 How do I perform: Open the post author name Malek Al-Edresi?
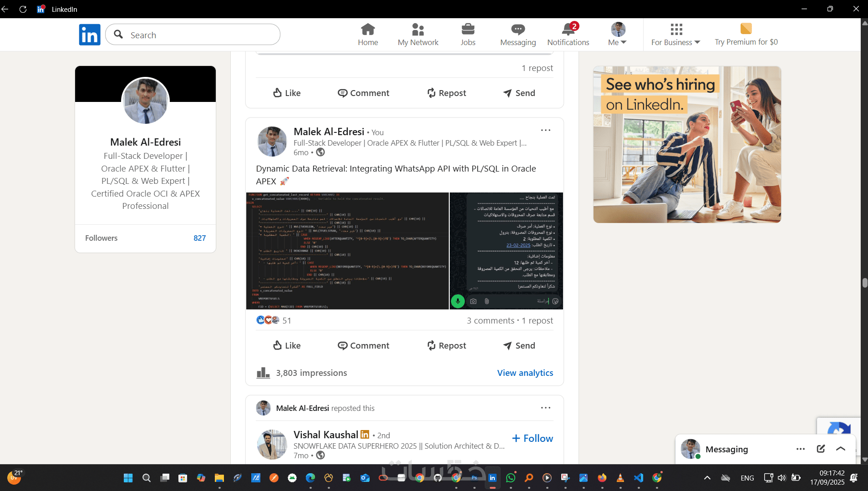click(x=329, y=132)
